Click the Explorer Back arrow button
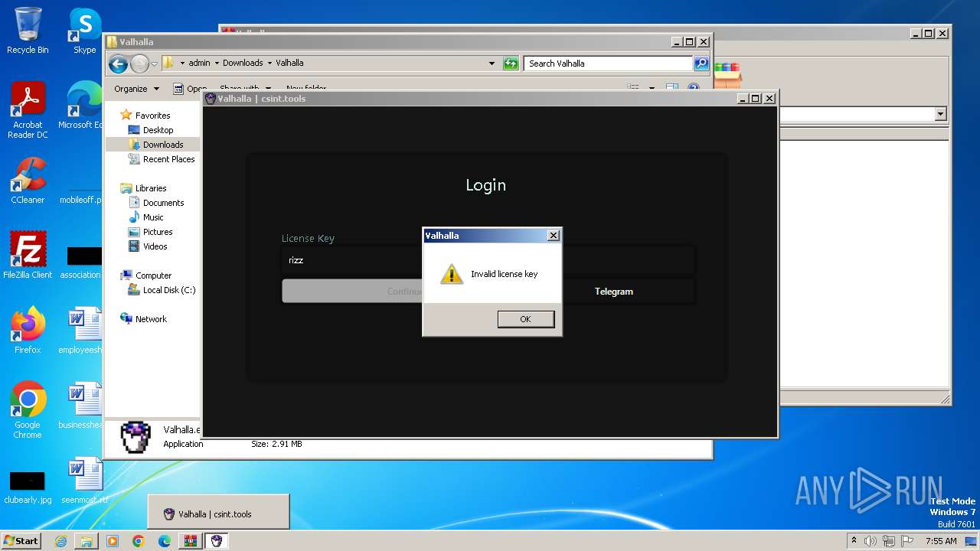 pos(118,64)
